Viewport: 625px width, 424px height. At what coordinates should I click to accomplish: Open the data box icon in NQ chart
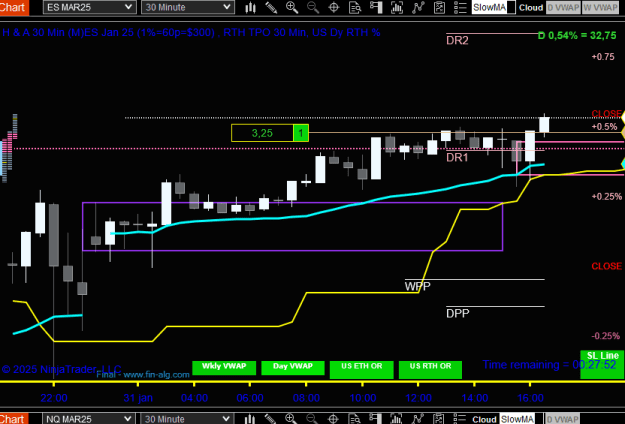354,419
